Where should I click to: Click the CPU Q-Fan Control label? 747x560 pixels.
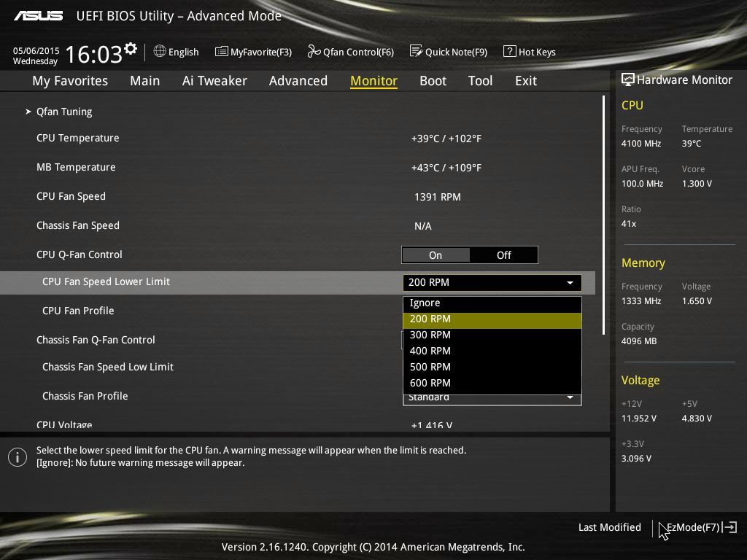point(79,254)
